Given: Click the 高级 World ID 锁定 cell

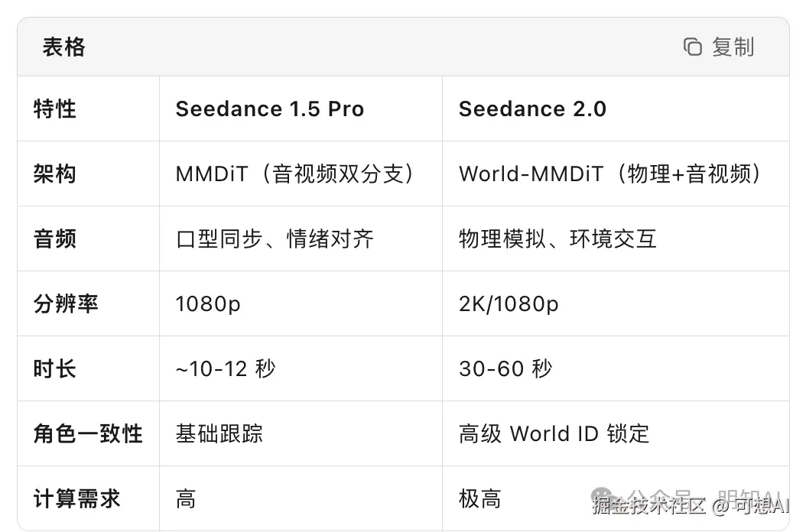Looking at the screenshot, I should click(x=554, y=434).
